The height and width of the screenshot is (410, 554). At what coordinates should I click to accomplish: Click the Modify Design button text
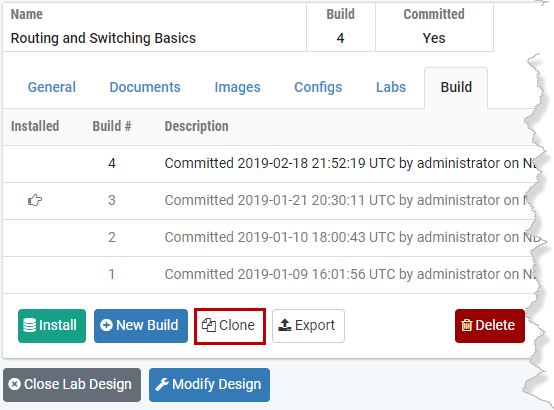[217, 384]
